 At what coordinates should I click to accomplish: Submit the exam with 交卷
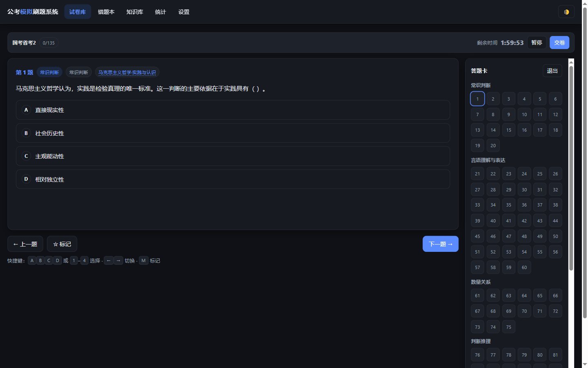pyautogui.click(x=559, y=43)
